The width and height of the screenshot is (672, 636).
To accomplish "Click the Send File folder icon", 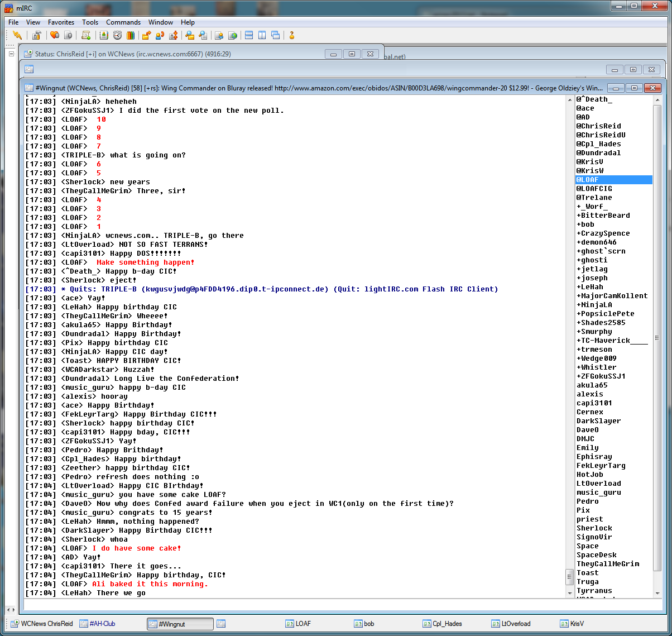I will tap(146, 36).
